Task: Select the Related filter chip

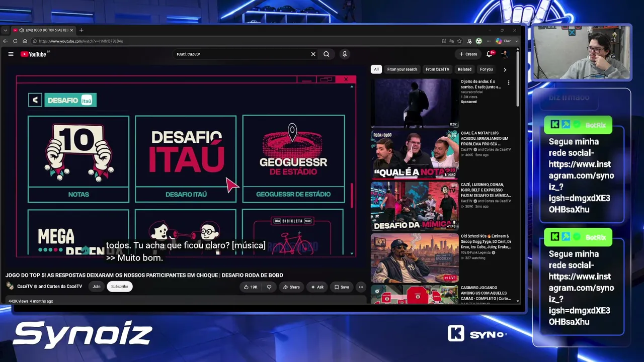Action: click(464, 69)
